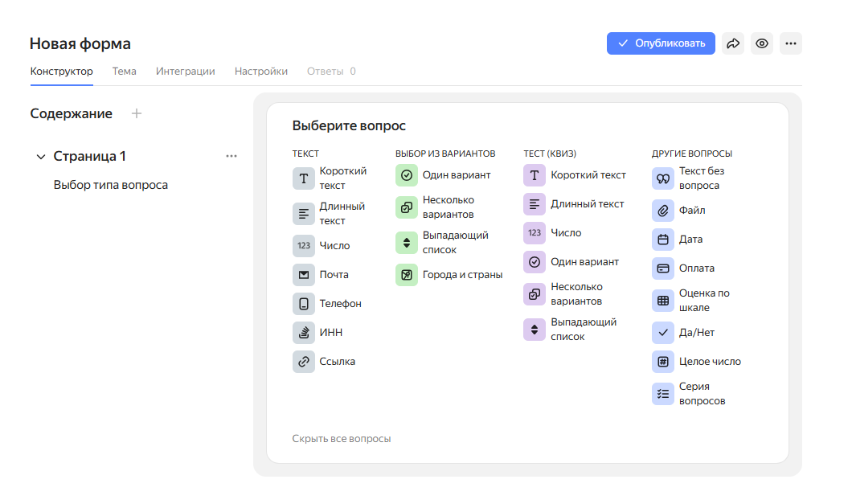Click the share arrow icon
Image resolution: width=848 pixels, height=504 pixels.
pos(733,43)
